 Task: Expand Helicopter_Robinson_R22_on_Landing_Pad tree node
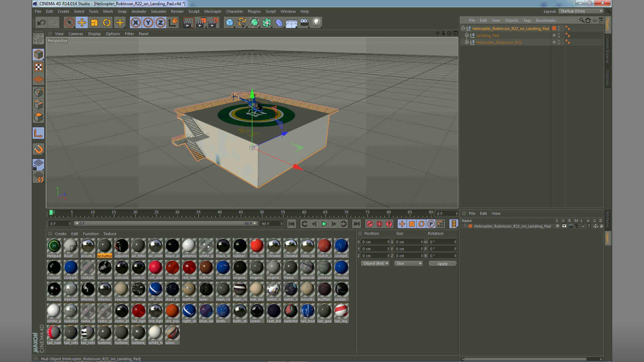463,29
